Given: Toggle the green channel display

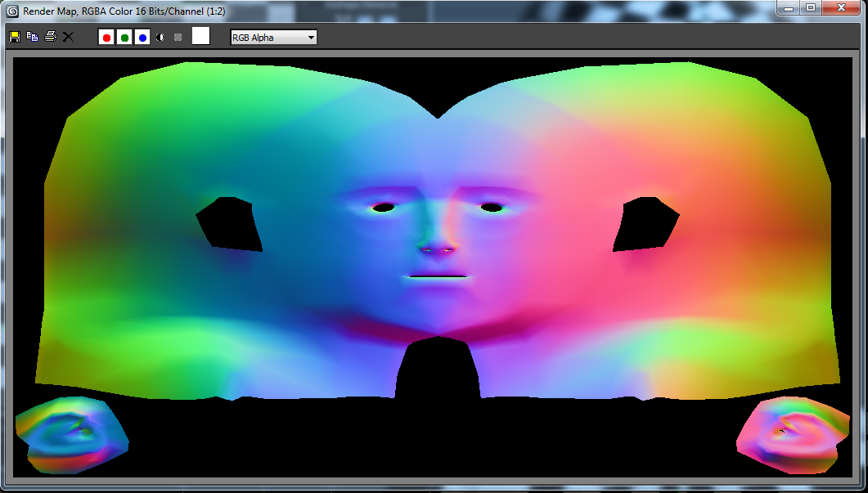Looking at the screenshot, I should [x=124, y=37].
